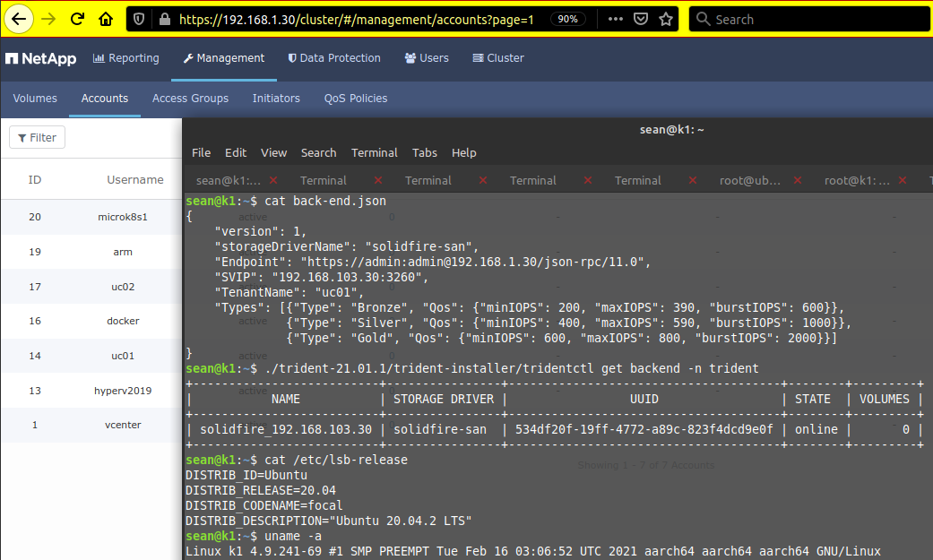This screenshot has width=933, height=560.
Task: Open the Reporting section
Action: pyautogui.click(x=126, y=57)
